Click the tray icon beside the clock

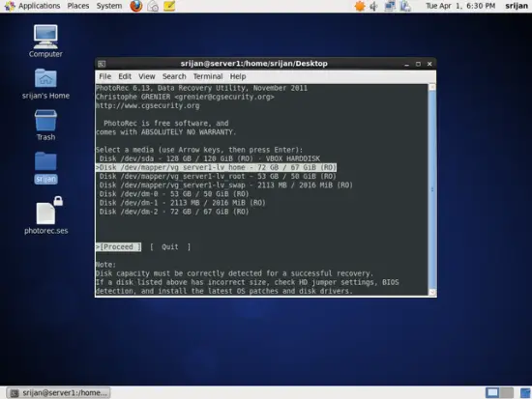pyautogui.click(x=405, y=6)
